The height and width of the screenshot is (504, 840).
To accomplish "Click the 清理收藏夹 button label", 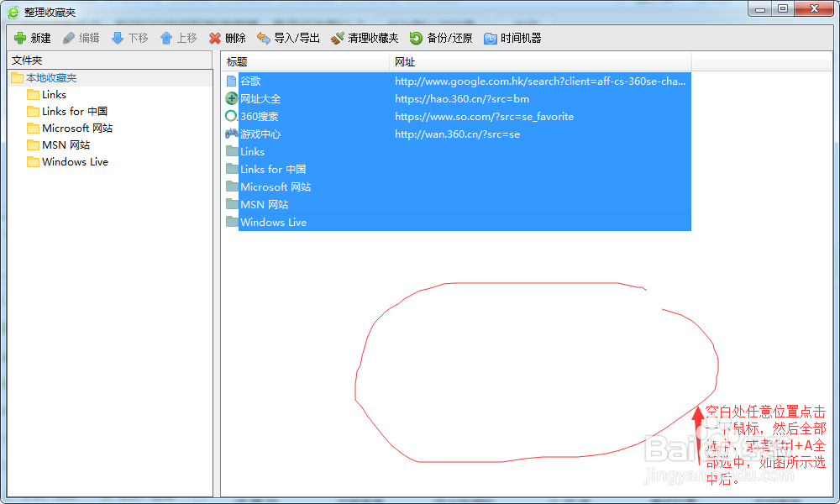I will pyautogui.click(x=374, y=38).
